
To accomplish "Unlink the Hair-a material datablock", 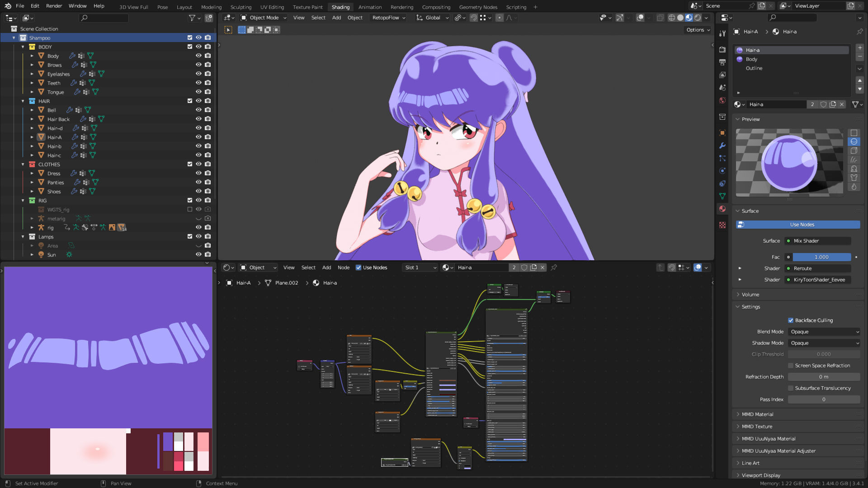I will point(842,104).
